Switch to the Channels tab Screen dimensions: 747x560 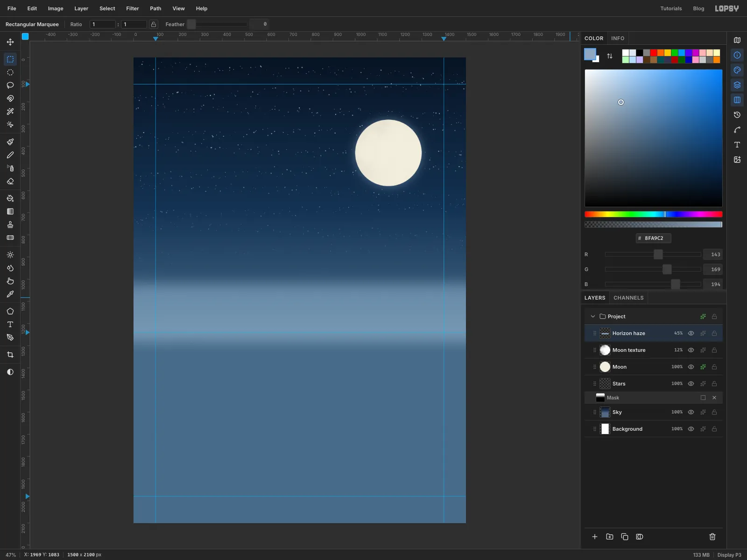pyautogui.click(x=628, y=298)
